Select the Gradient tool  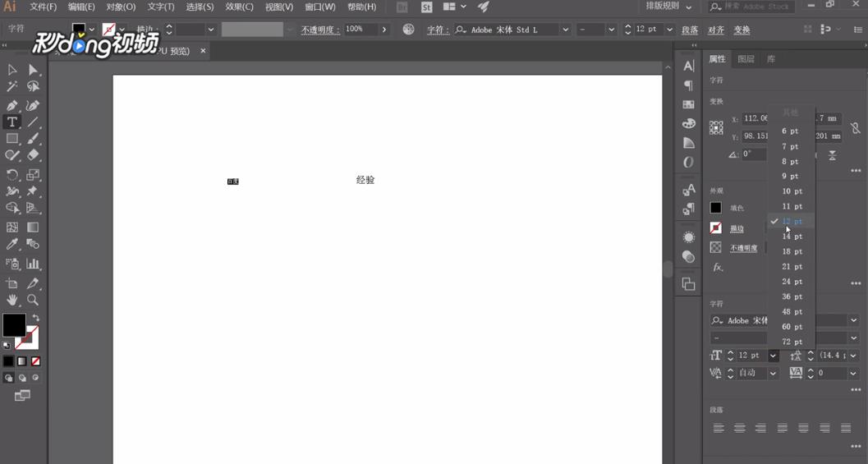33,227
